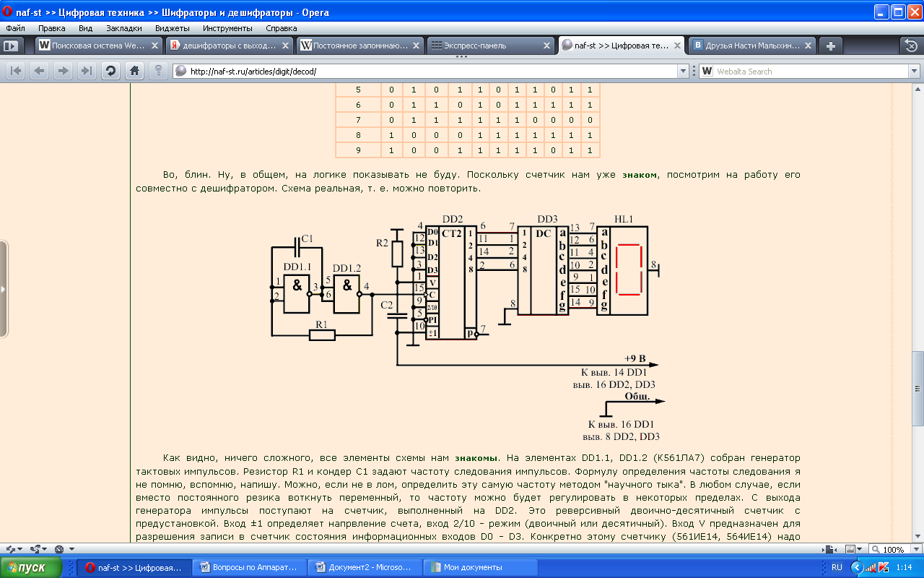
Task: Open the closed tabs trash icon
Action: pos(911,45)
